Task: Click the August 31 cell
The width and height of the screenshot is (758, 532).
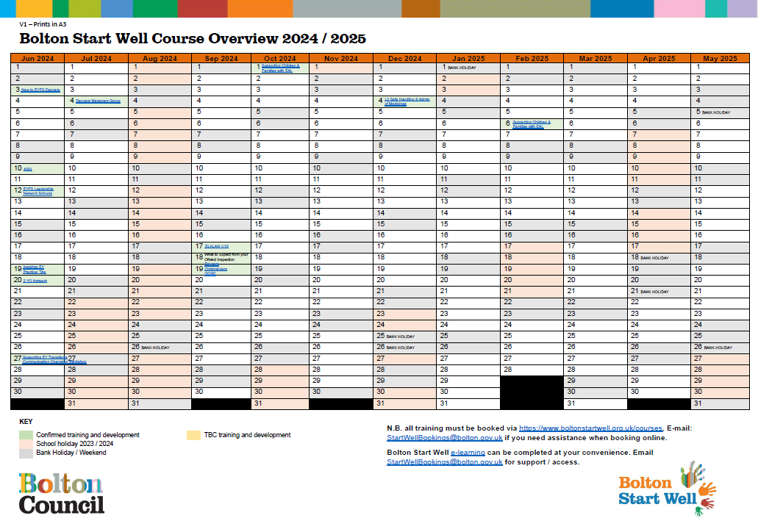Action: click(x=160, y=403)
